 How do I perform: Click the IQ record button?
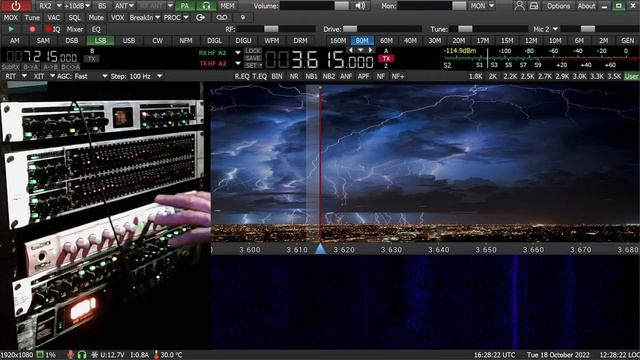pyautogui.click(x=53, y=29)
